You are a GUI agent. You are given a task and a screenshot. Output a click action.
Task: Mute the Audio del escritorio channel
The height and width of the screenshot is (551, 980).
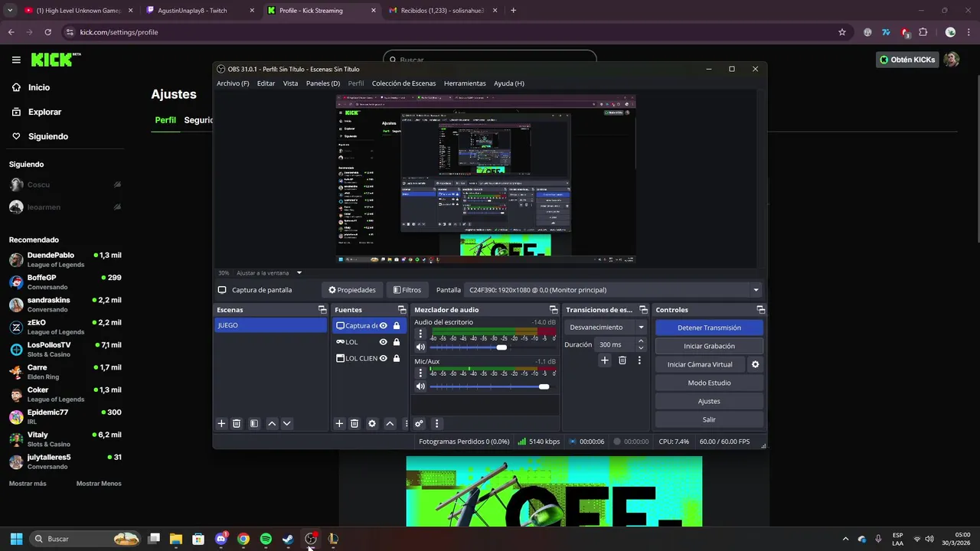pos(420,347)
